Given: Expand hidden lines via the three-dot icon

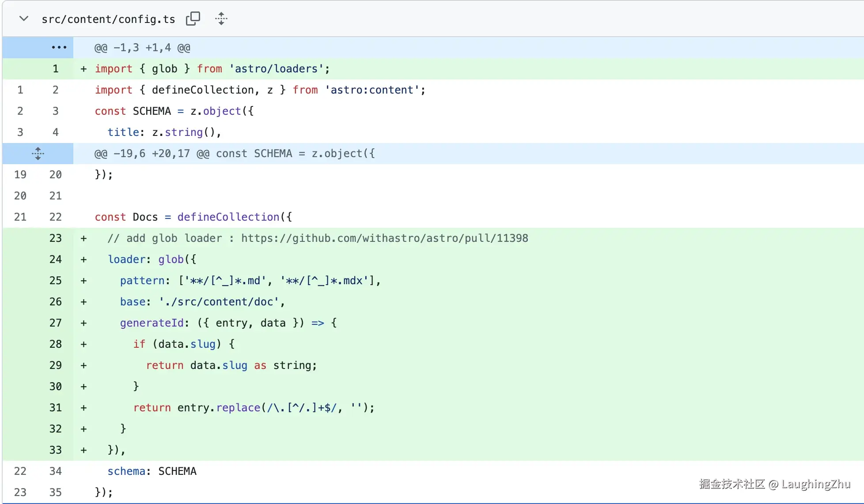Looking at the screenshot, I should (x=59, y=47).
